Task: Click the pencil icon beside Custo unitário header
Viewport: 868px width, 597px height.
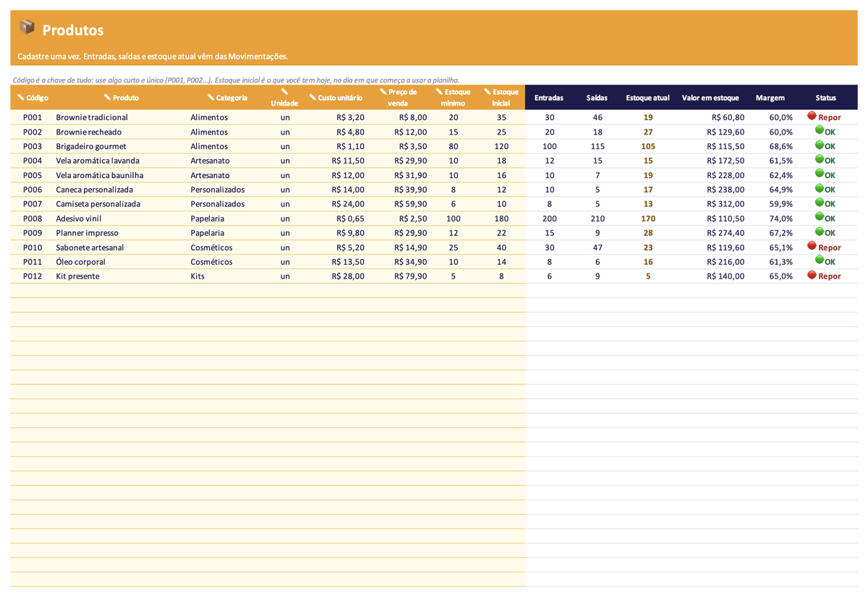Action: [312, 97]
